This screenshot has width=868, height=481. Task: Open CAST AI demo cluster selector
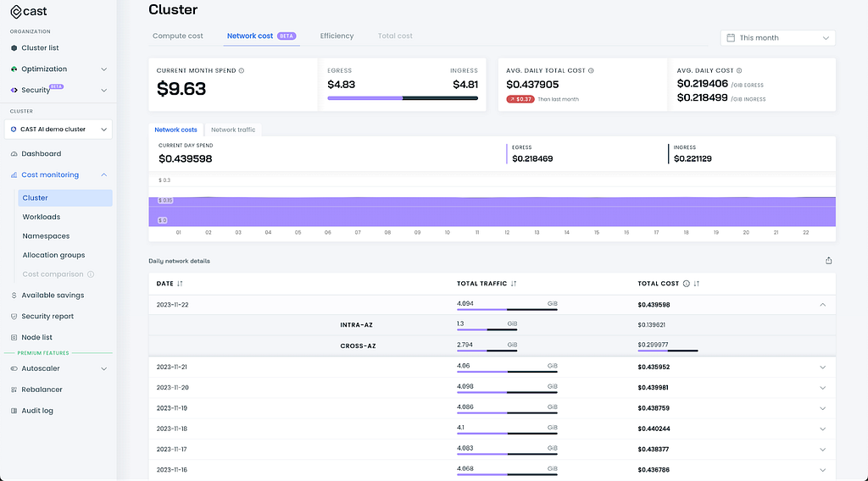[58, 130]
